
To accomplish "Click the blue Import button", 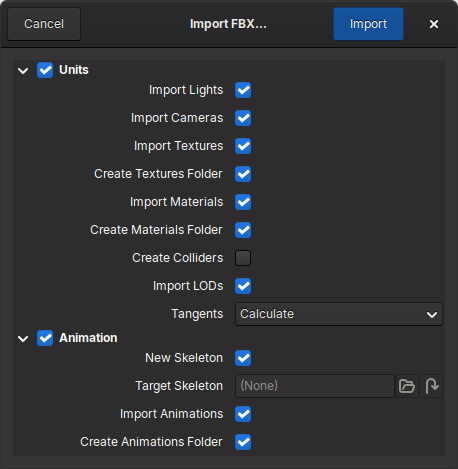I will (x=368, y=24).
